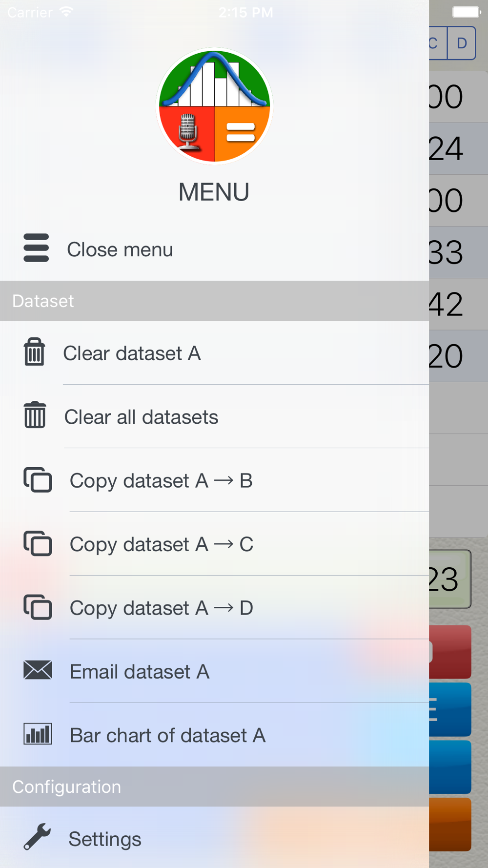Click trash icon beside Clear all datasets

(35, 415)
